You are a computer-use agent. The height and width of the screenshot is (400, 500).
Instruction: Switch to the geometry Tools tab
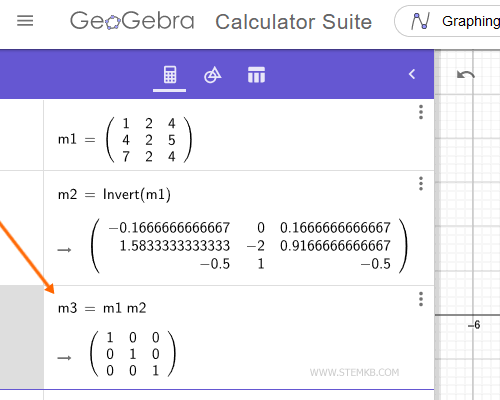(x=213, y=75)
